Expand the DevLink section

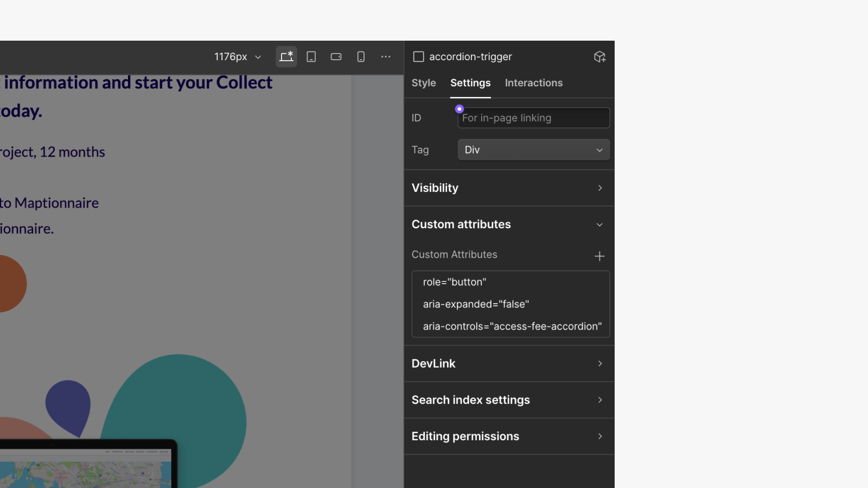point(509,363)
